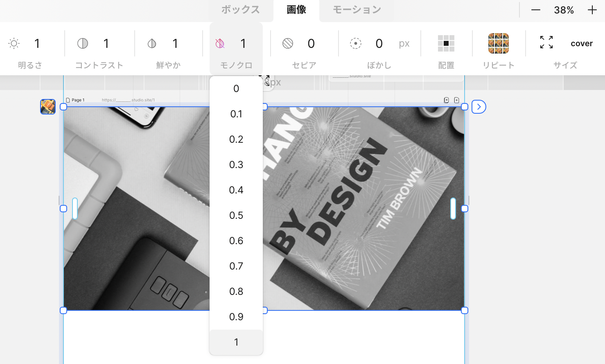This screenshot has width=605, height=364.
Task: Click the 38% zoom level
Action: (564, 10)
